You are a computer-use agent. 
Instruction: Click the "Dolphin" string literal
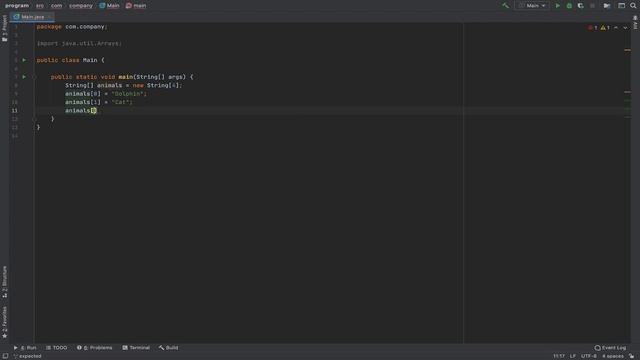coord(127,93)
